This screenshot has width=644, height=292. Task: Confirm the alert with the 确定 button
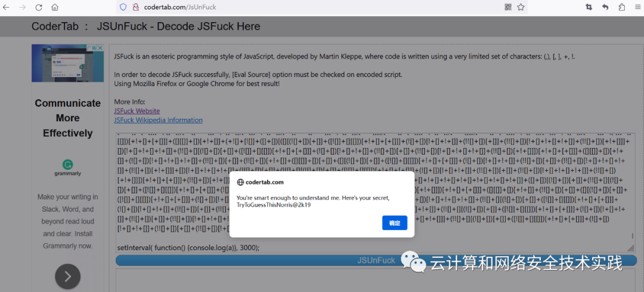point(395,223)
